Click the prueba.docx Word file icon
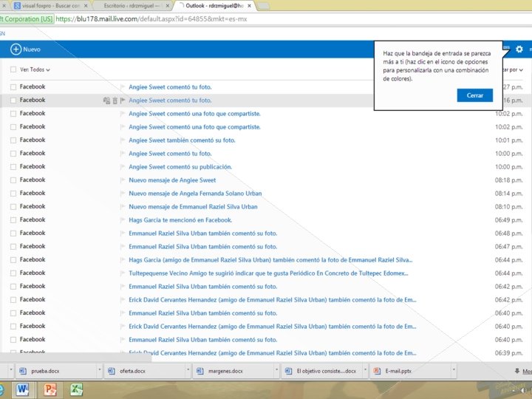Screen dimensions: 532x399 [x=23, y=371]
